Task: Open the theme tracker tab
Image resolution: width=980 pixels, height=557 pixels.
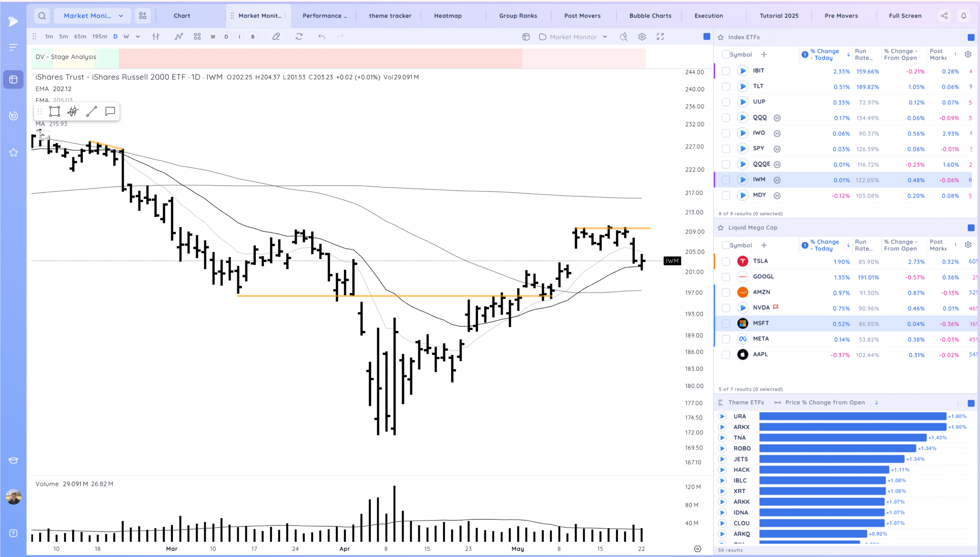Action: point(390,16)
